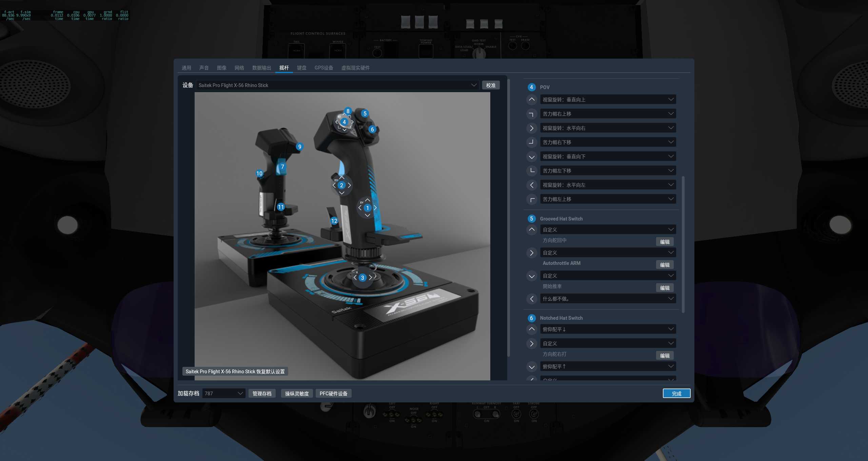Viewport: 868px width, 461px height.
Task: Click the joystick image panel scrollbar
Action: tap(509, 217)
